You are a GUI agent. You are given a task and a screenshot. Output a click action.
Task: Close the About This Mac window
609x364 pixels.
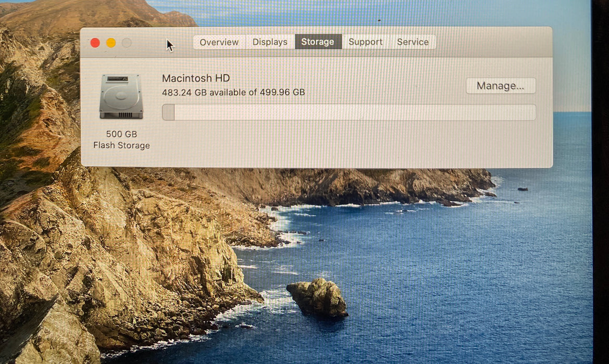pos(95,43)
